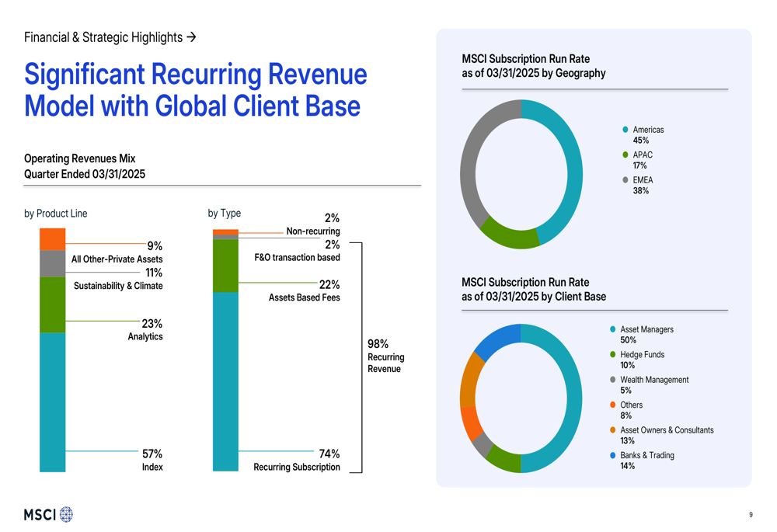Click the Asset Managers '50%' value
This screenshot has width=777, height=532.
[x=629, y=340]
